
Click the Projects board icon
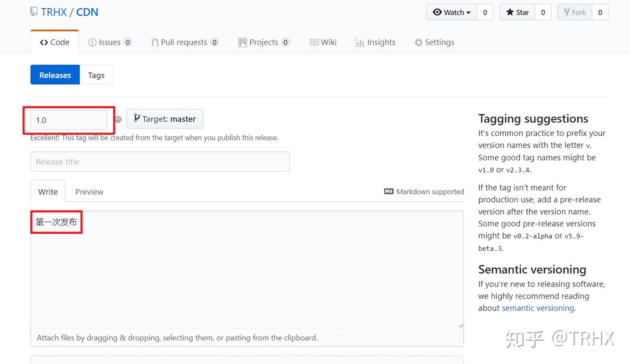coord(242,42)
